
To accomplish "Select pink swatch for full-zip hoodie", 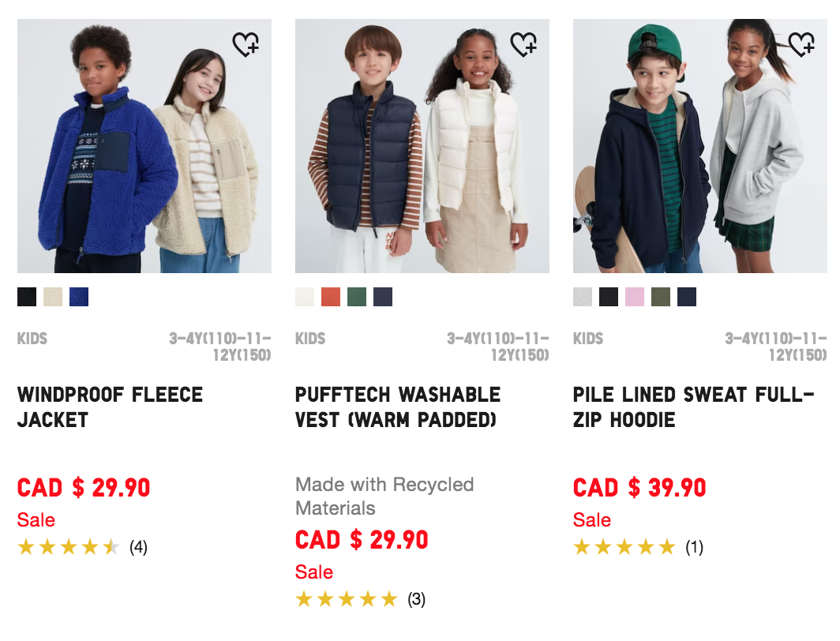I will point(635,297).
